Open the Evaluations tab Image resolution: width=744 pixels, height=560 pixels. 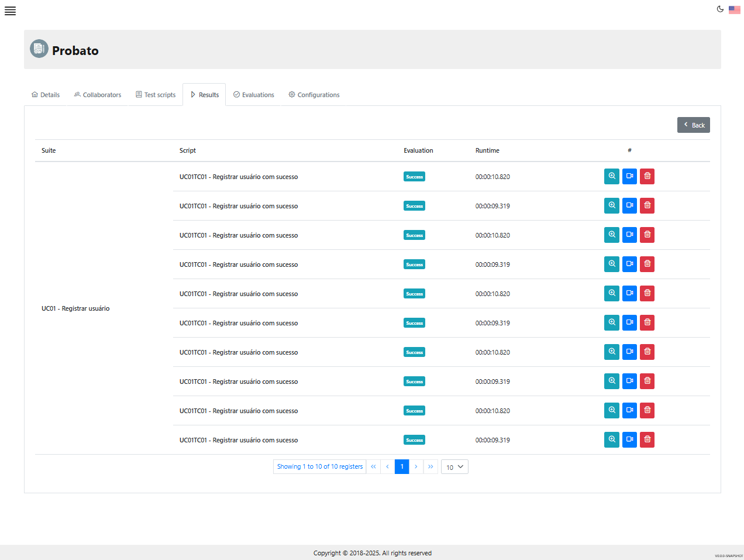click(x=254, y=95)
